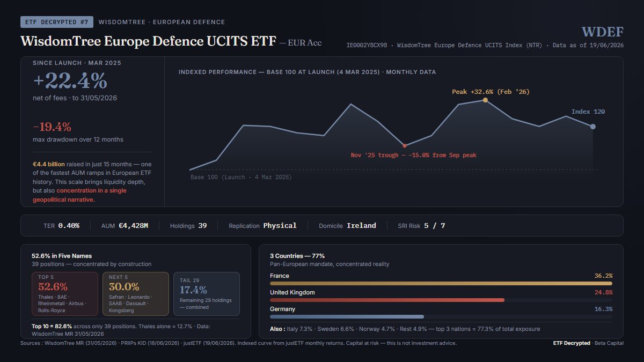Viewport: 644px width, 362px height.
Task: Select the WISDOMTREE · EUROPEAN DEFENCE header text
Action: (162, 22)
